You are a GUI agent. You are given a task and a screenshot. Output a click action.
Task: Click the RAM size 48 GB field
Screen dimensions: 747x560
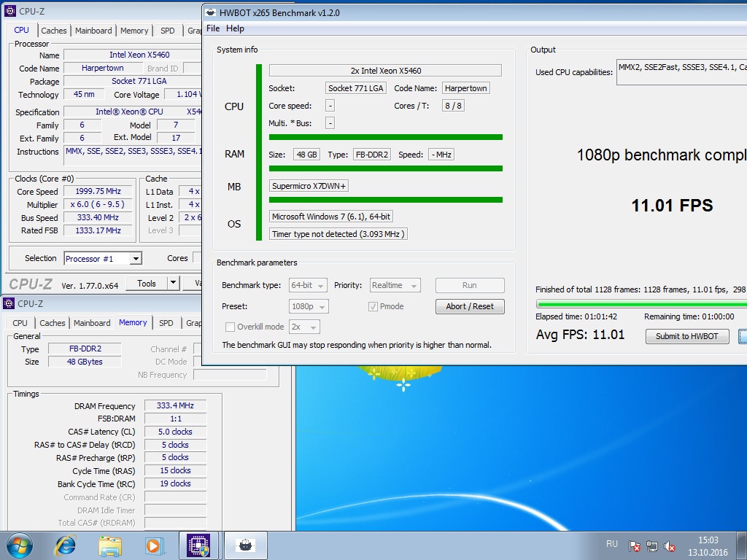click(307, 155)
